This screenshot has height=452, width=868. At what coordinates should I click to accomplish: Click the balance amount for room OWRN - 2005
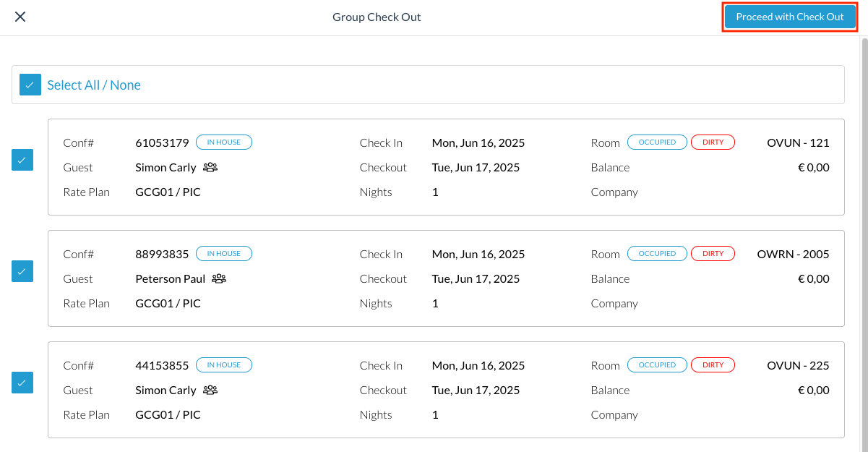(815, 278)
